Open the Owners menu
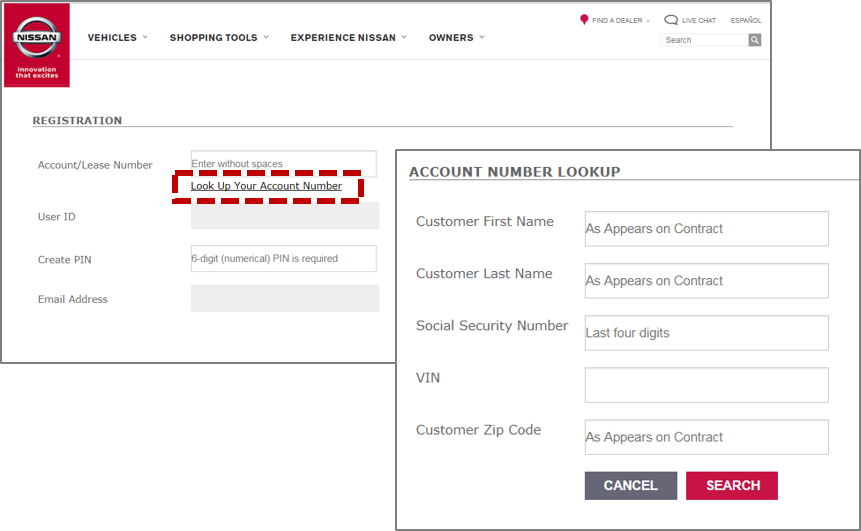 [456, 38]
